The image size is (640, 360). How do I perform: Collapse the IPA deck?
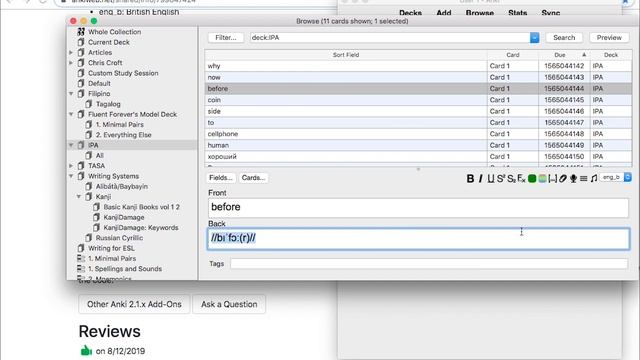(x=71, y=145)
